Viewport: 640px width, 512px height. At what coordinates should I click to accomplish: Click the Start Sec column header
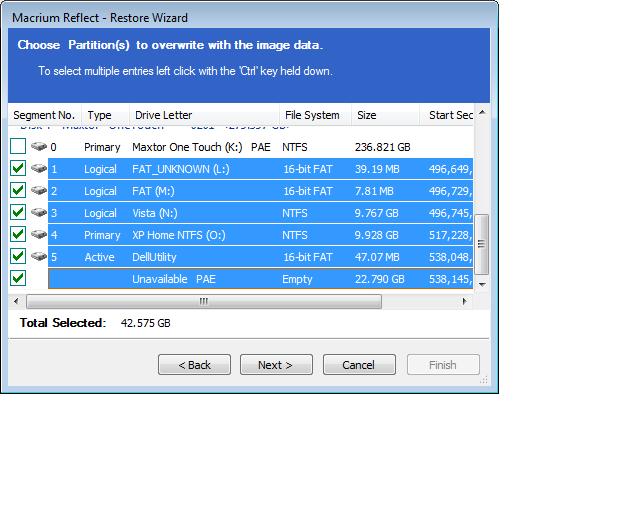coord(447,115)
